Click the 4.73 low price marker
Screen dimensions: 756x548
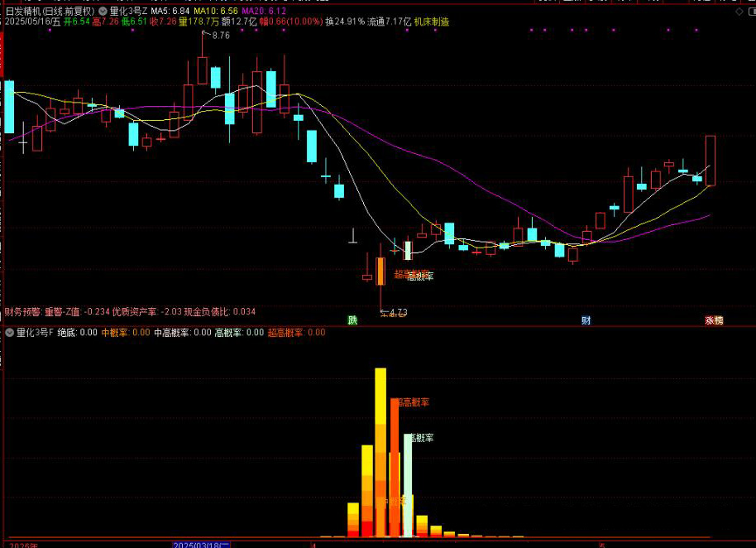(x=397, y=312)
